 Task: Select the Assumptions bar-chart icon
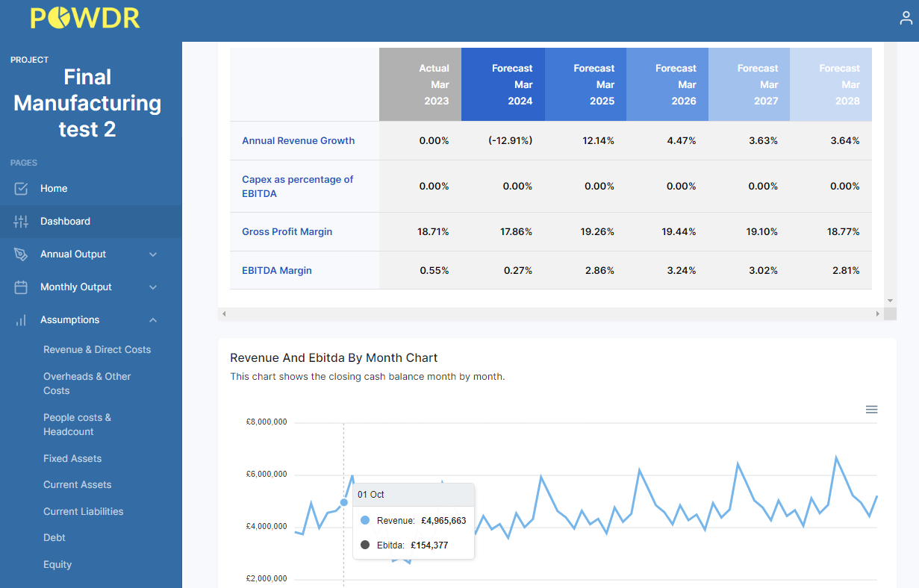[x=19, y=319]
